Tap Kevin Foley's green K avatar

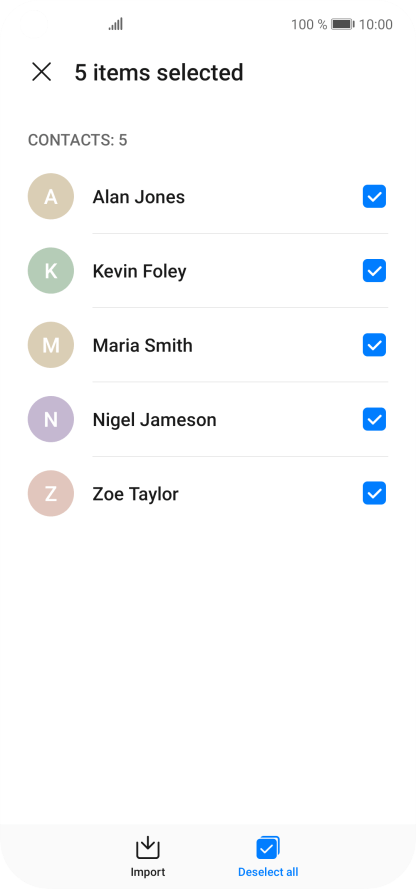point(51,271)
